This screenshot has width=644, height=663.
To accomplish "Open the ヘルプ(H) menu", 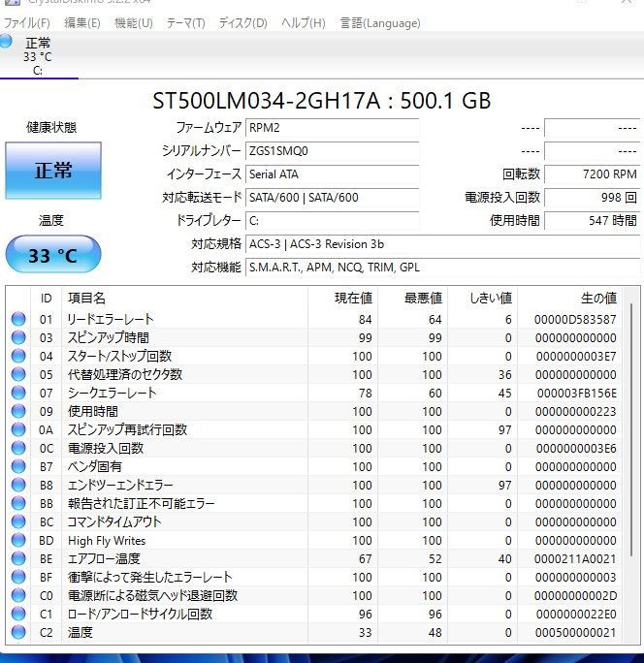I will (x=304, y=23).
